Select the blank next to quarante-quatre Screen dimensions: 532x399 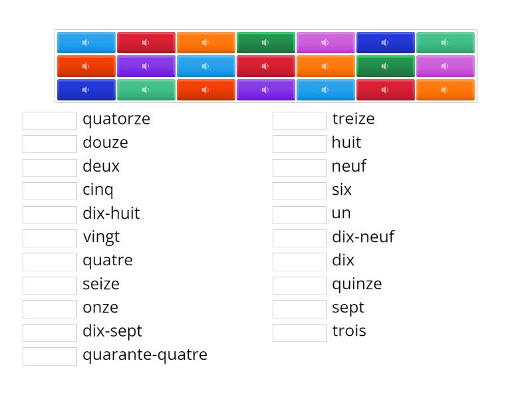tap(49, 356)
